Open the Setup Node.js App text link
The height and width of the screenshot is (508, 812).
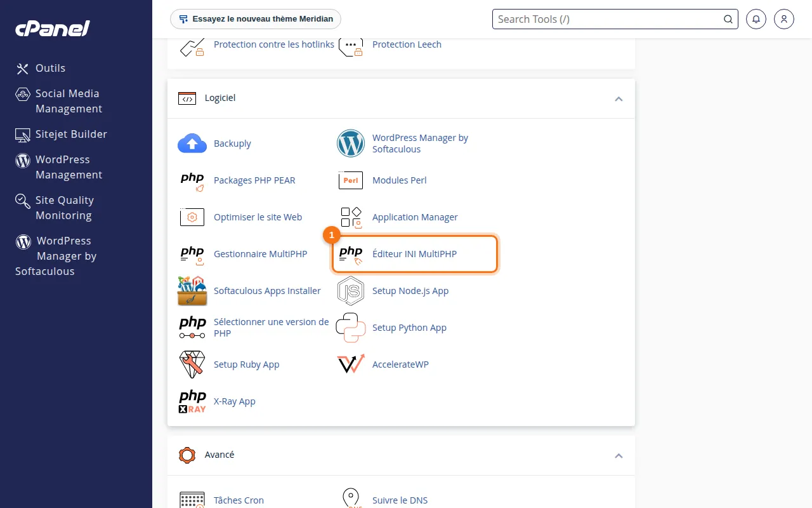[410, 291]
